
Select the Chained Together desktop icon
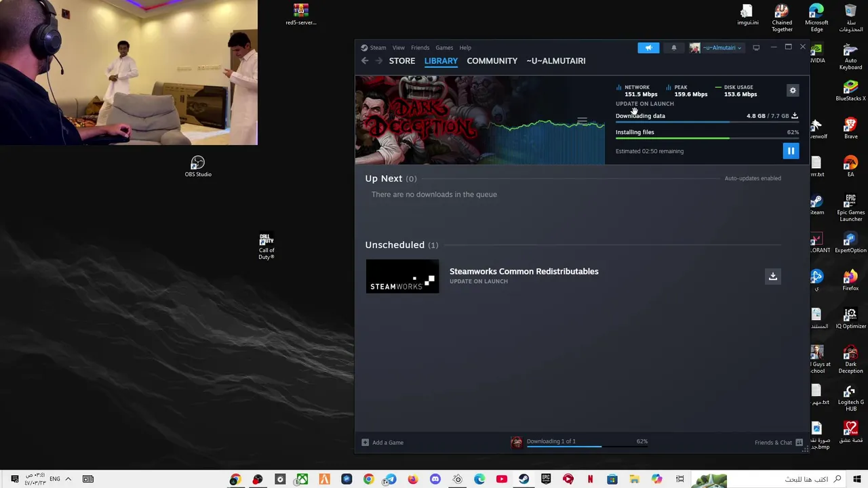[x=782, y=18]
